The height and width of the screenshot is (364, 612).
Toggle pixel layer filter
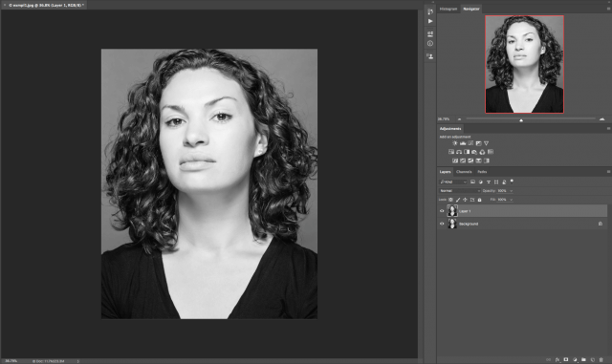(472, 182)
